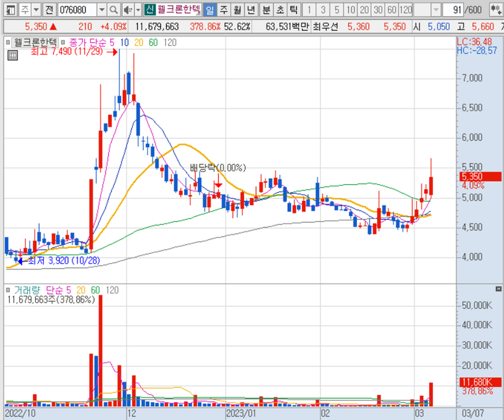The width and height of the screenshot is (504, 420).
Task: Select the 120 interval button
Action: point(405,10)
